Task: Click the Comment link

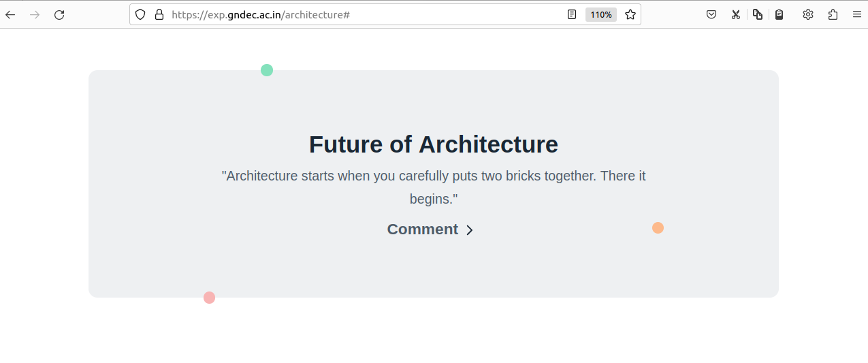Action: pos(422,230)
